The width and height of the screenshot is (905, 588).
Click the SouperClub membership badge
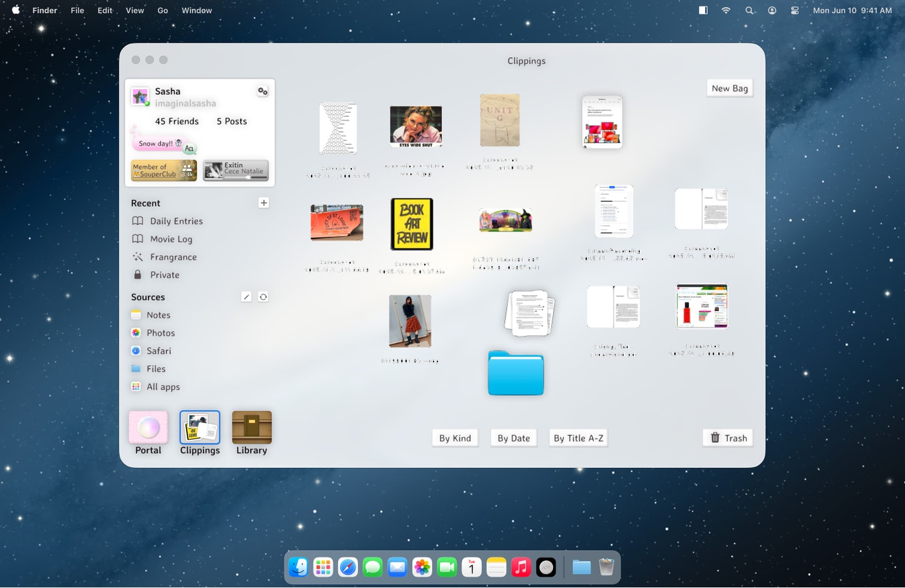164,170
